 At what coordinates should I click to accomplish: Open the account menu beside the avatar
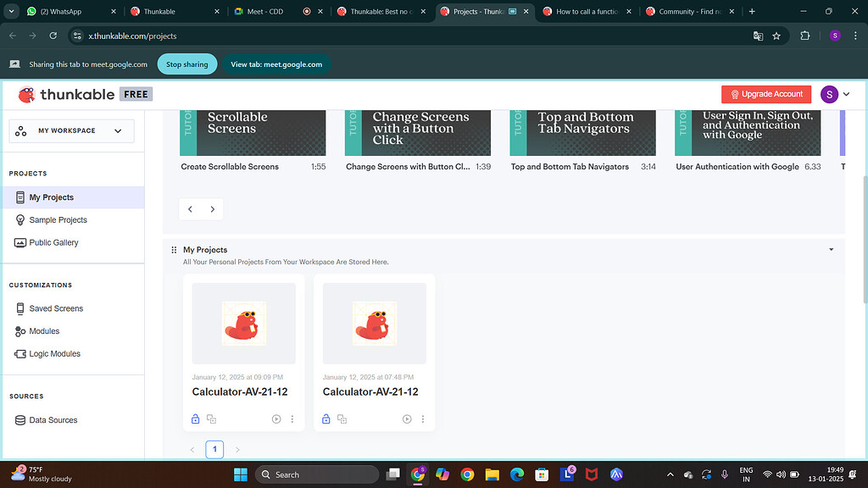coord(845,94)
